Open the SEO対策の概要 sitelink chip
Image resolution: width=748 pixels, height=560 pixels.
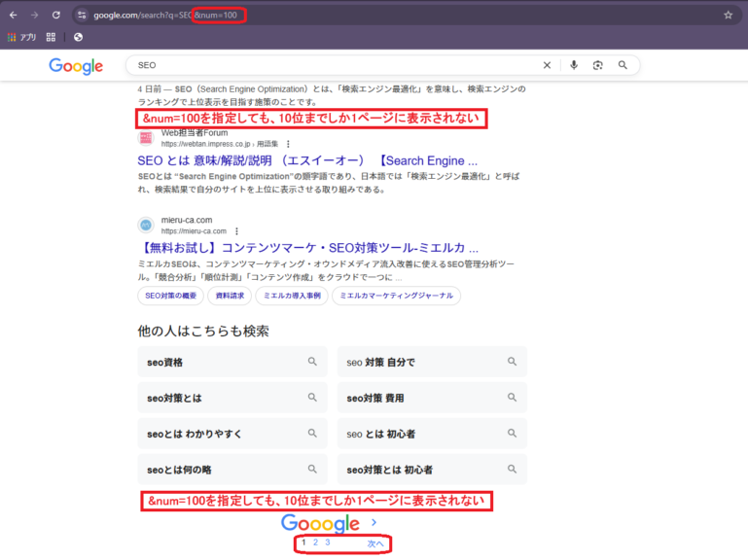point(171,296)
